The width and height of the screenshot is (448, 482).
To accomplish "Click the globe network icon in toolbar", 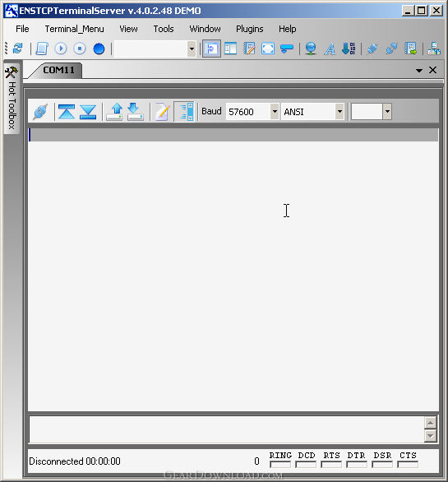I will 311,49.
